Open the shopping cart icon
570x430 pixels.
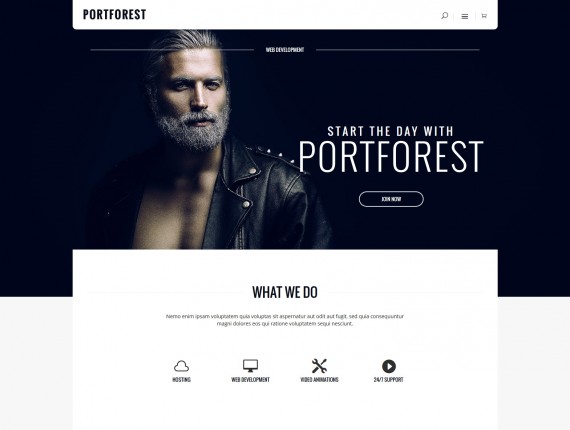tap(484, 16)
